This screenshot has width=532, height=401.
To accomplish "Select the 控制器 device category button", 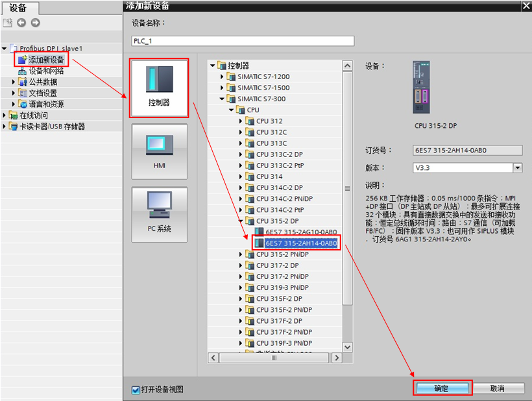I will click(159, 88).
